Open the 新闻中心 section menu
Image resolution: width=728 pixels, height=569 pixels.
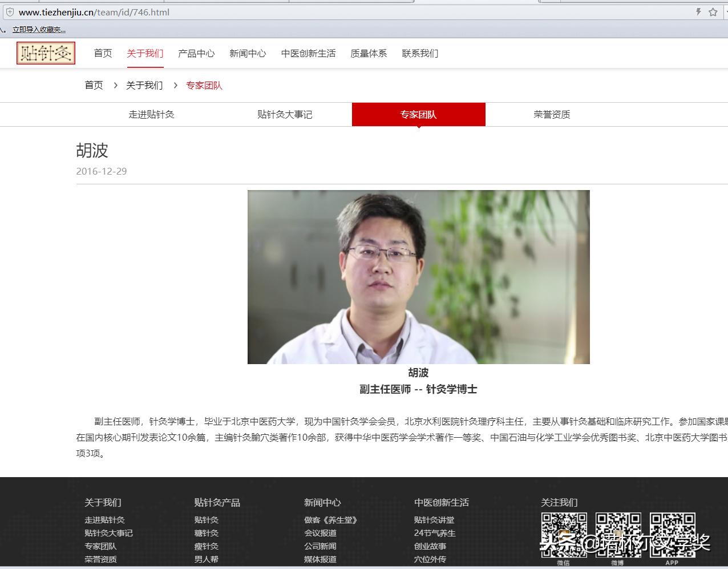pos(248,53)
